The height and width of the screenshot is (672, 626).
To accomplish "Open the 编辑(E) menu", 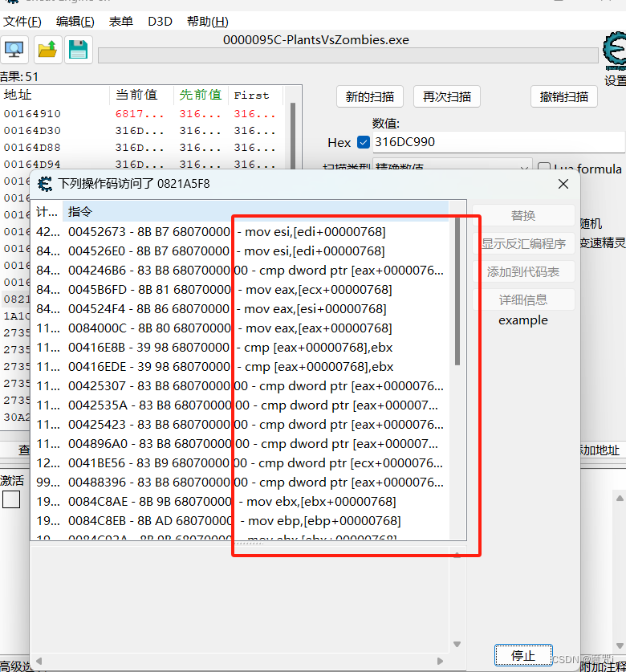I will (x=75, y=22).
